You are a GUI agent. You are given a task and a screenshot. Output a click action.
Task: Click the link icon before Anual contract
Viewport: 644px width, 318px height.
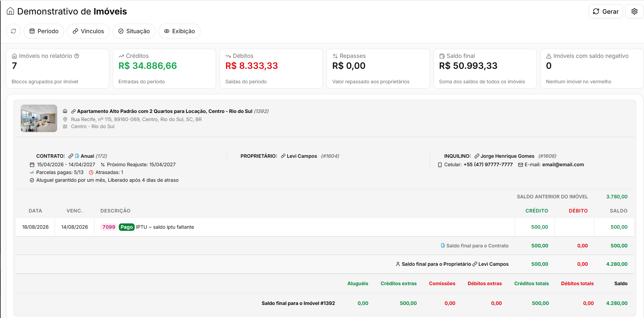pyautogui.click(x=71, y=156)
